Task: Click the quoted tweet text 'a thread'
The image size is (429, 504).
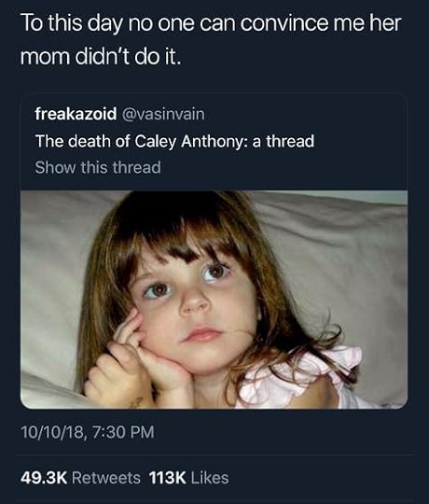Action: [283, 141]
